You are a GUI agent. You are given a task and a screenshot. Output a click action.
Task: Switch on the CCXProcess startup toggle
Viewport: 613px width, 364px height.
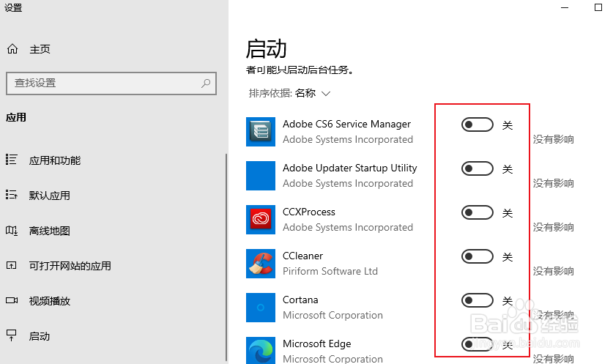click(x=477, y=212)
